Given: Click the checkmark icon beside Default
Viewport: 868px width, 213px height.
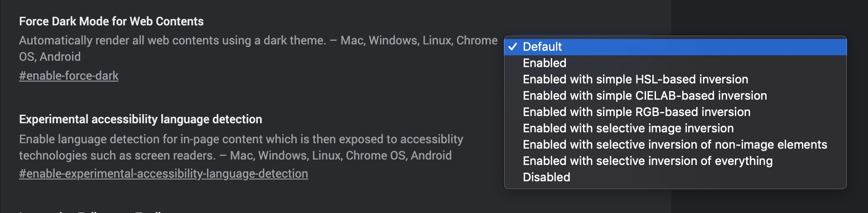Looking at the screenshot, I should (x=513, y=47).
